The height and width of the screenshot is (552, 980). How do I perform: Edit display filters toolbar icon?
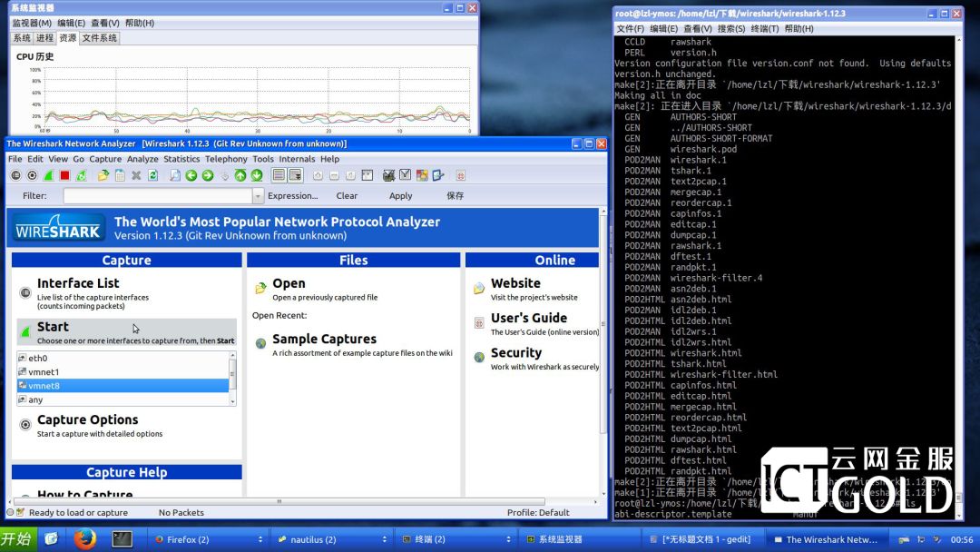point(406,175)
